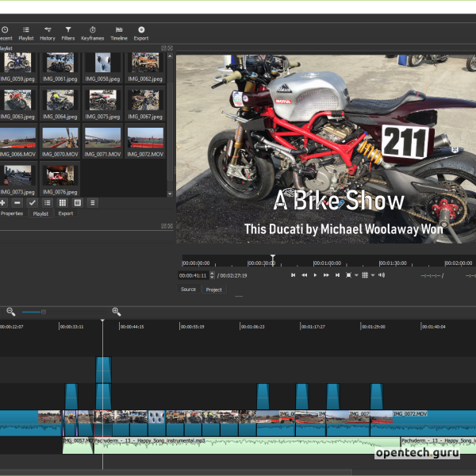Switch to the Project player tab

click(x=213, y=290)
